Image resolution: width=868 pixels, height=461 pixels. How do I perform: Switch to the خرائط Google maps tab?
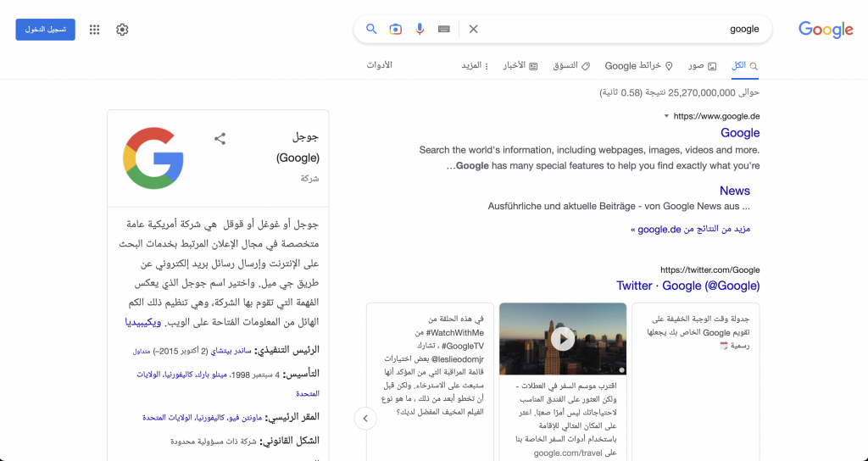tap(639, 66)
